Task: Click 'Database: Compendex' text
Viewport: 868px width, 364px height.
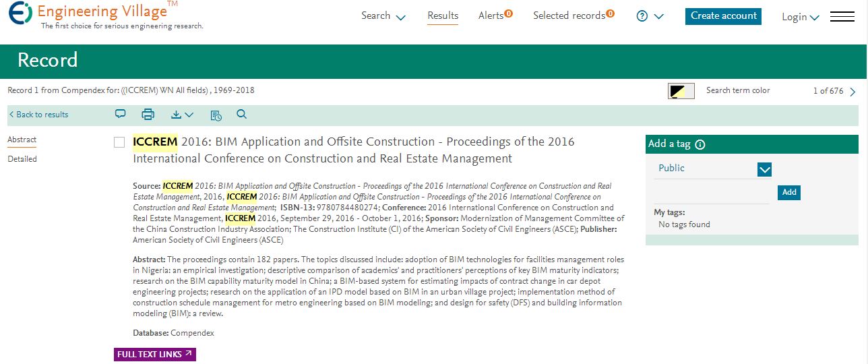Action: coord(173,333)
